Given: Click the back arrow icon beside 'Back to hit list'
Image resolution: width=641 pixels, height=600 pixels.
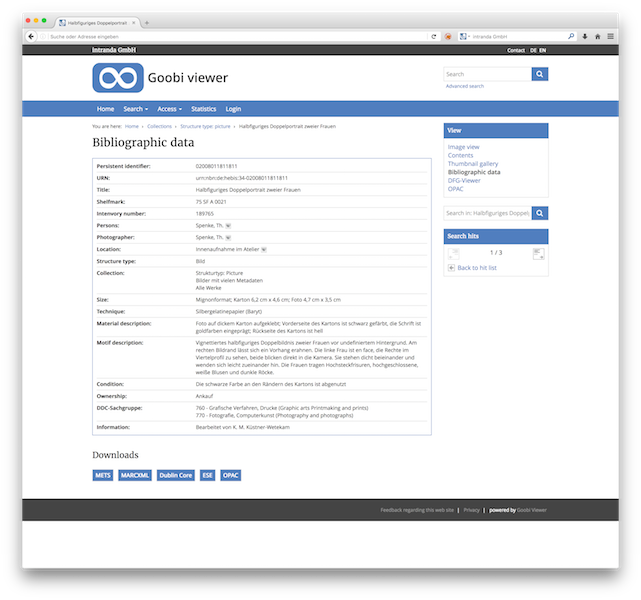Looking at the screenshot, I should (451, 268).
